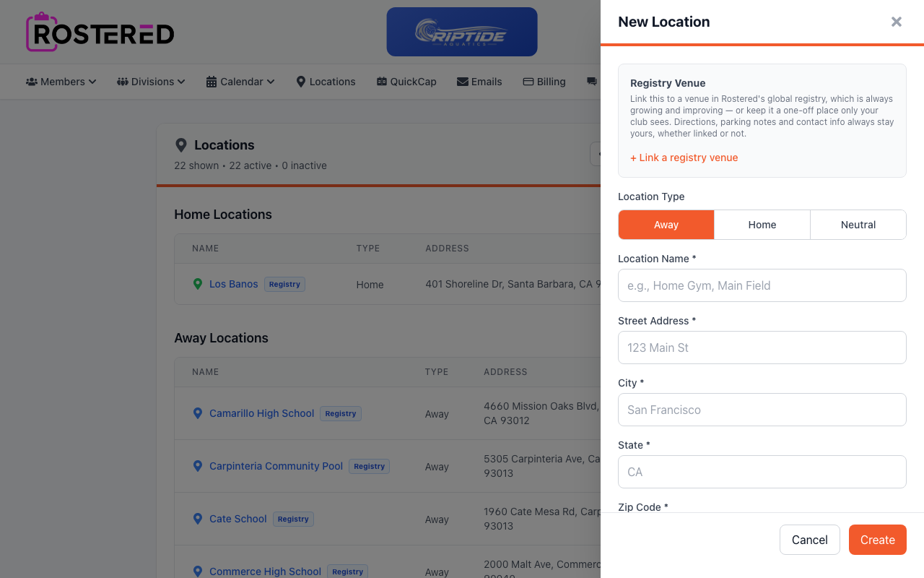Click the State input field

(x=762, y=472)
